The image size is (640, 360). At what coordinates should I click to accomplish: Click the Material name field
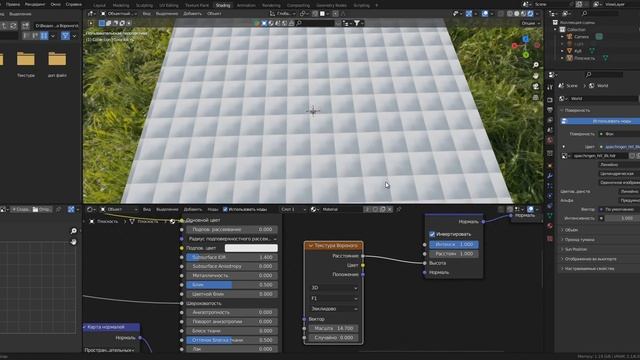click(x=342, y=209)
